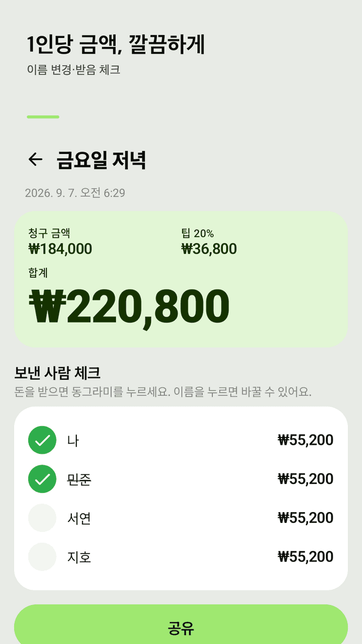Viewport: 362px width, 644px height.
Task: Tap the ₩220,800 total amount
Action: tap(129, 307)
